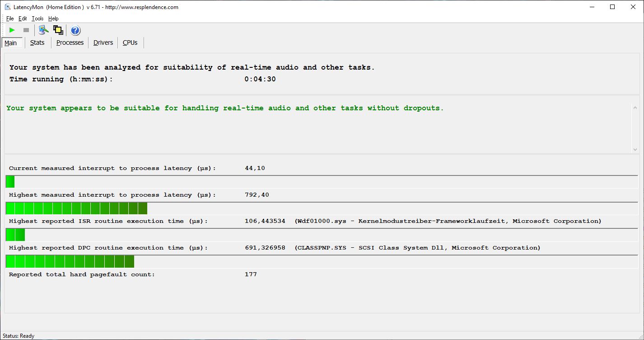
Task: Open the options/magnifier toolbar icon
Action: click(x=43, y=30)
